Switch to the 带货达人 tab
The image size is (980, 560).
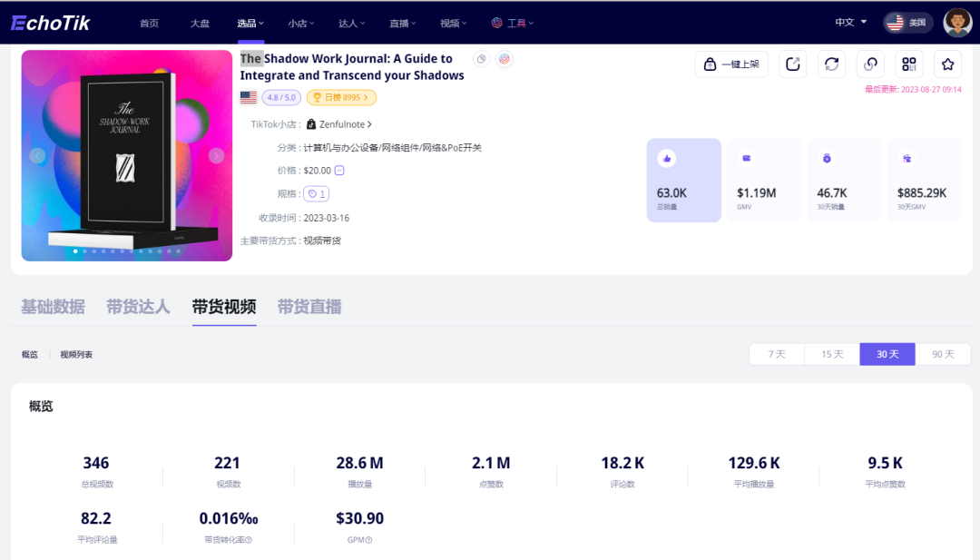click(138, 307)
